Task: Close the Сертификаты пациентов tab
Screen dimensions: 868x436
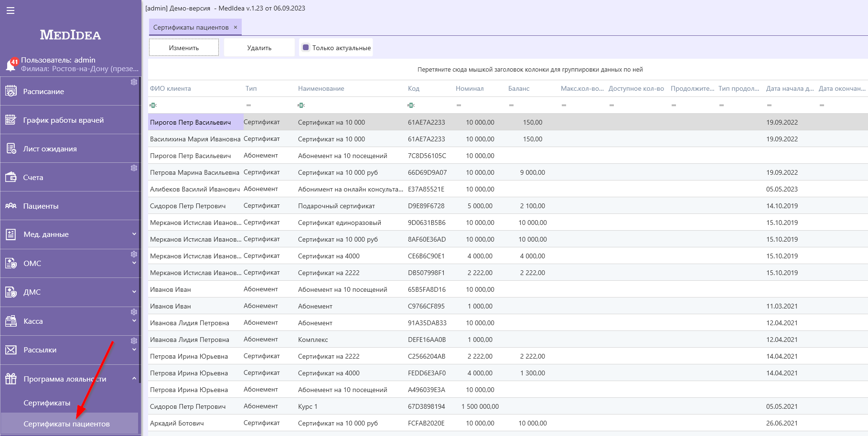Action: [x=236, y=27]
